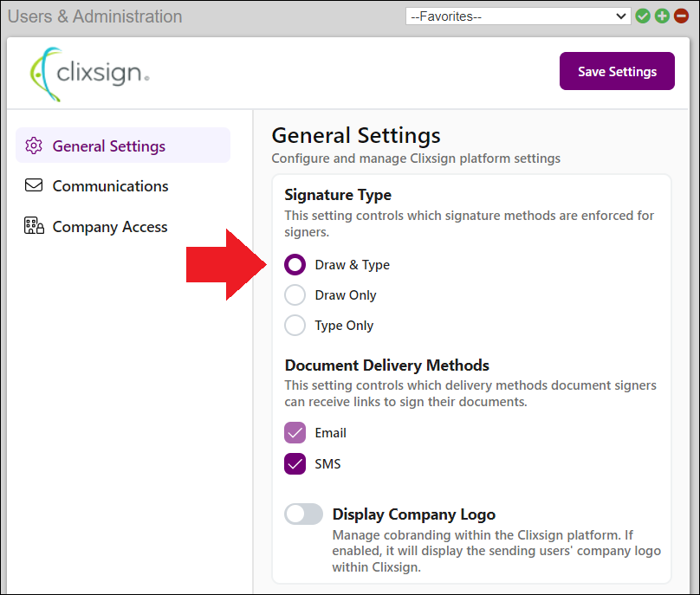Go to Company Access settings
The height and width of the screenshot is (595, 700).
point(110,227)
